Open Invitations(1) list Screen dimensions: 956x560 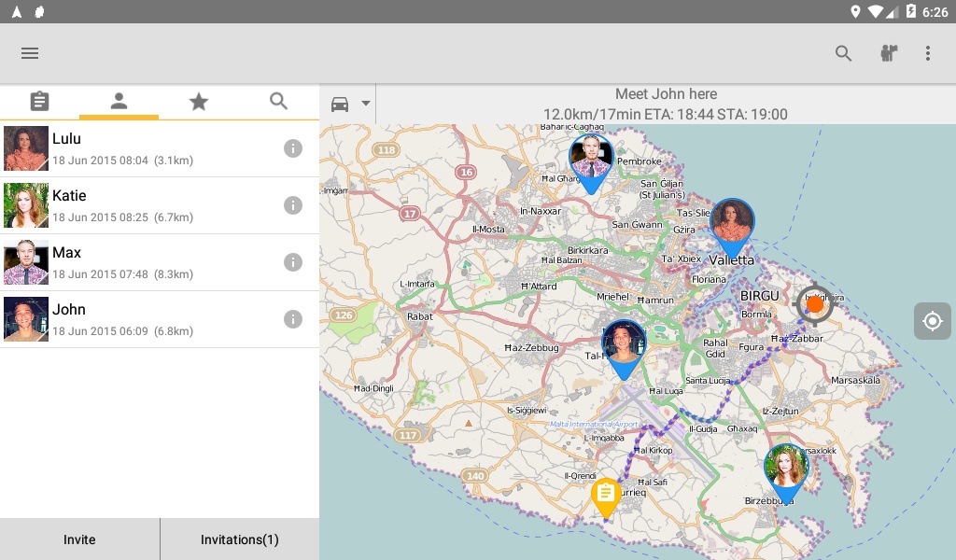coord(240,539)
